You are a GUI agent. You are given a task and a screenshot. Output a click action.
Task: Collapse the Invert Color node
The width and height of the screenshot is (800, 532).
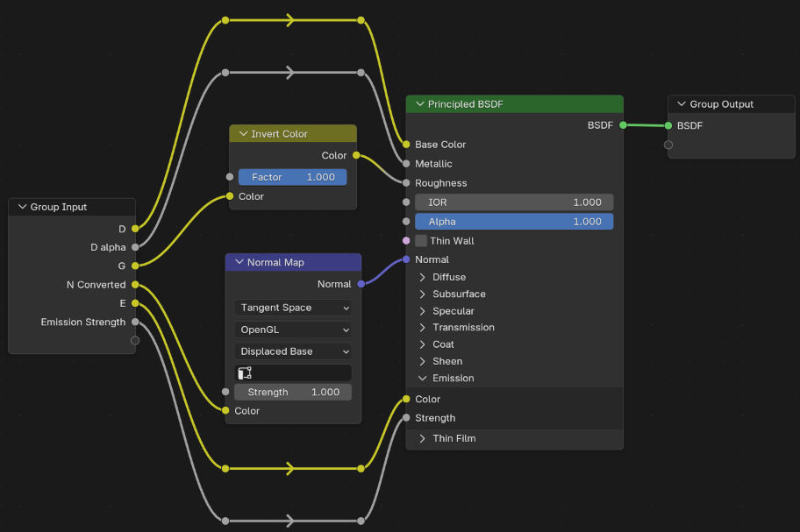[243, 133]
